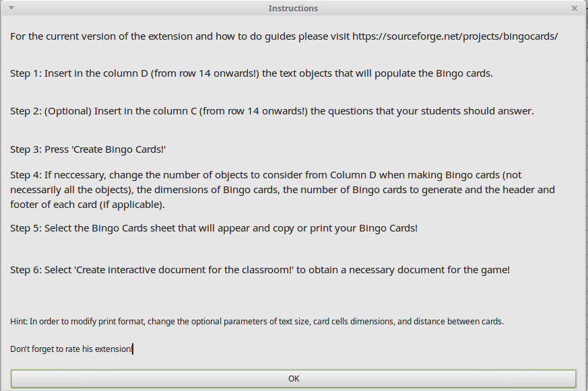The image size is (588, 391).
Task: Click the 'For the current version' sentence start
Action: [61, 36]
